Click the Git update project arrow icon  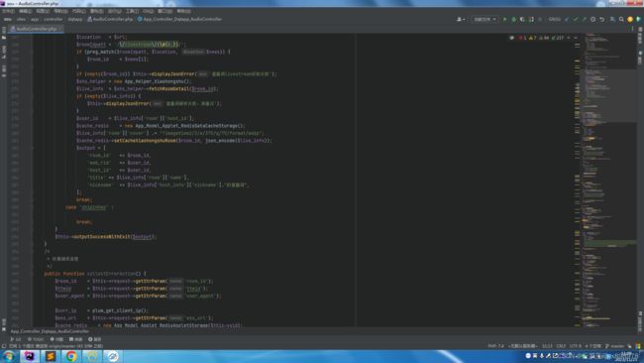[x=567, y=19]
